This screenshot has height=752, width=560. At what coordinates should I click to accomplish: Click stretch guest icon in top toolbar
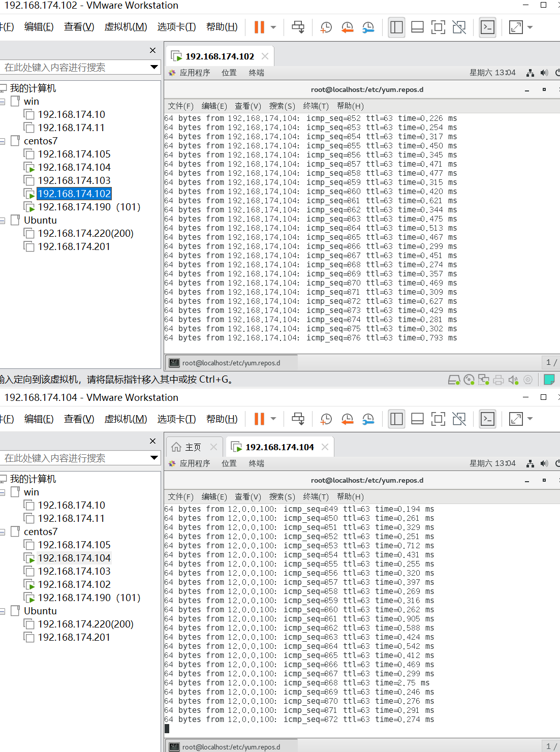pyautogui.click(x=516, y=27)
